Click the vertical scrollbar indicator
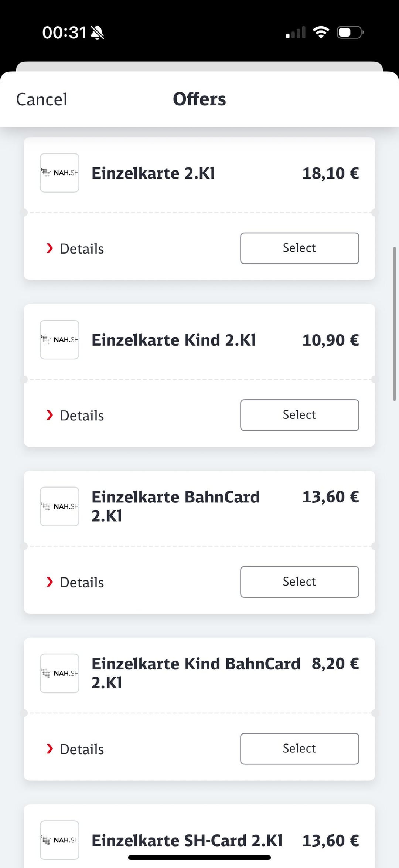 (394, 324)
